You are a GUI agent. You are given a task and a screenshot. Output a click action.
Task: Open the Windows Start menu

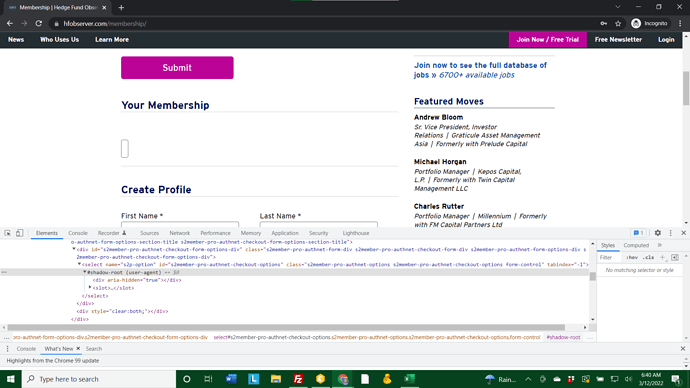click(x=11, y=379)
